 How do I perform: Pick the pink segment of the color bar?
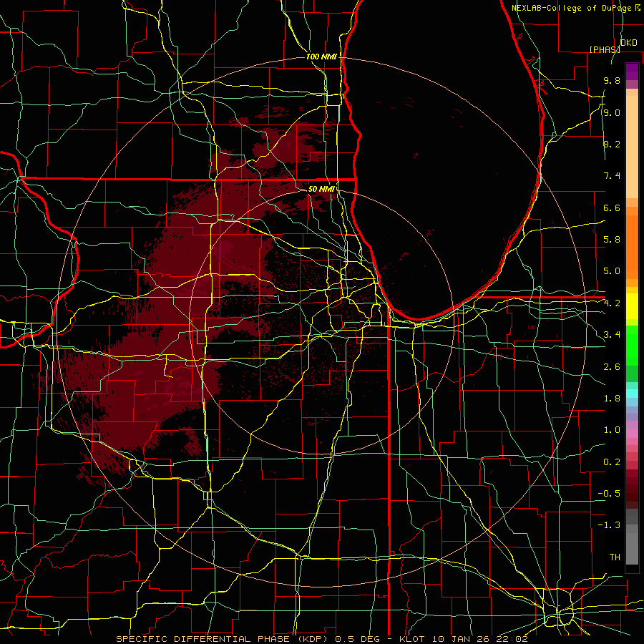632,434
